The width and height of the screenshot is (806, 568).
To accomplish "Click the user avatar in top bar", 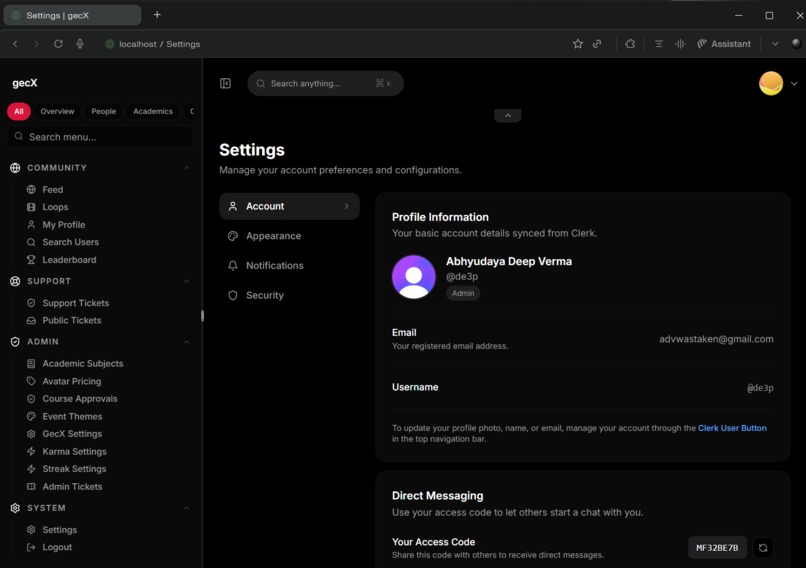I will point(771,83).
